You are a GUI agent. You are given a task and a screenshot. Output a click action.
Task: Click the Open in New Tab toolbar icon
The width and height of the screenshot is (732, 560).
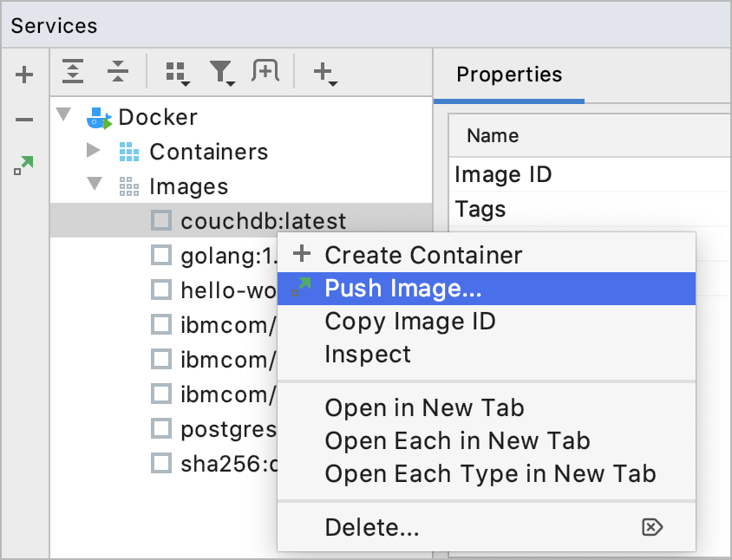point(265,73)
